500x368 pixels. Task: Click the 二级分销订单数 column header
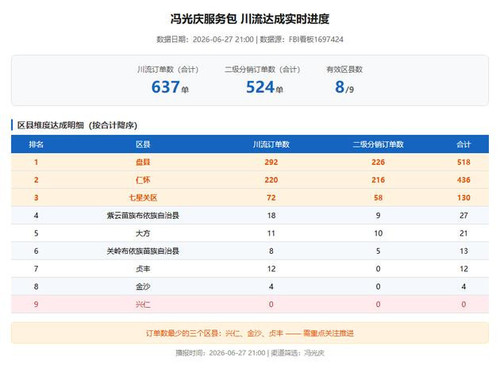point(378,144)
